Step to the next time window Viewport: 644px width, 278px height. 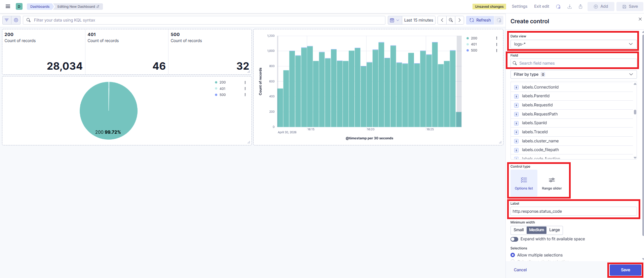pos(460,20)
